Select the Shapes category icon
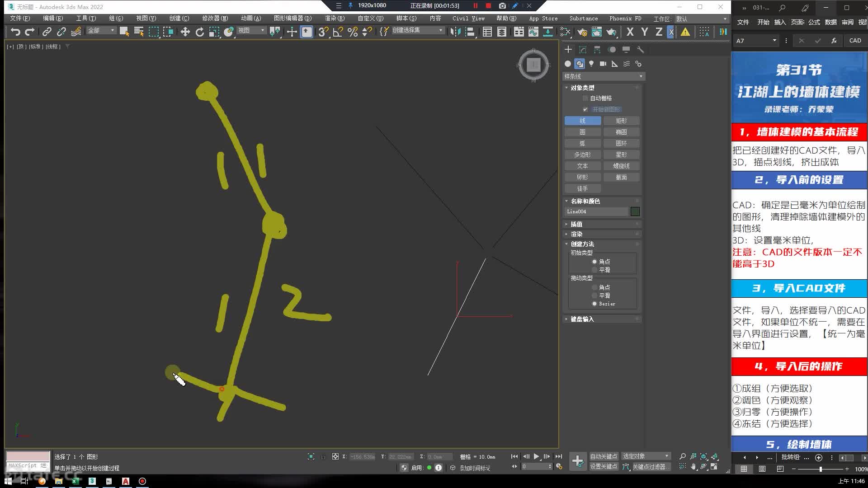Viewport: 868px width, 488px height. (580, 64)
